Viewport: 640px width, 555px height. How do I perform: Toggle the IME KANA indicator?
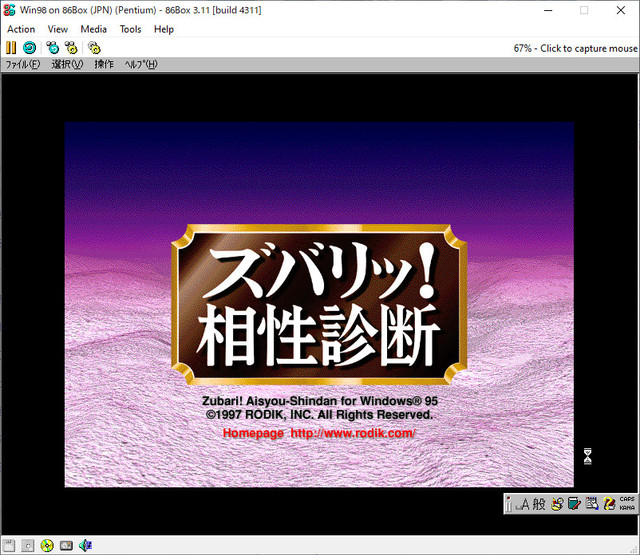click(x=627, y=508)
